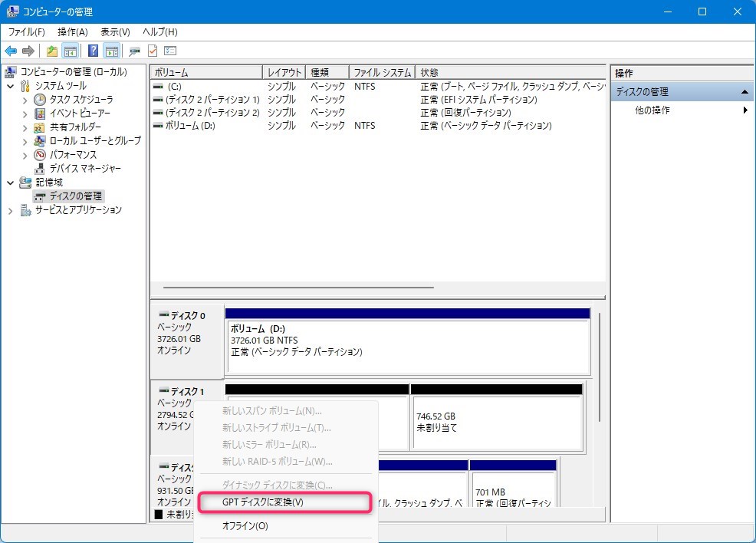This screenshot has height=543, width=756.
Task: Expand サービスとアプリケーション tree node
Action: pyautogui.click(x=11, y=210)
